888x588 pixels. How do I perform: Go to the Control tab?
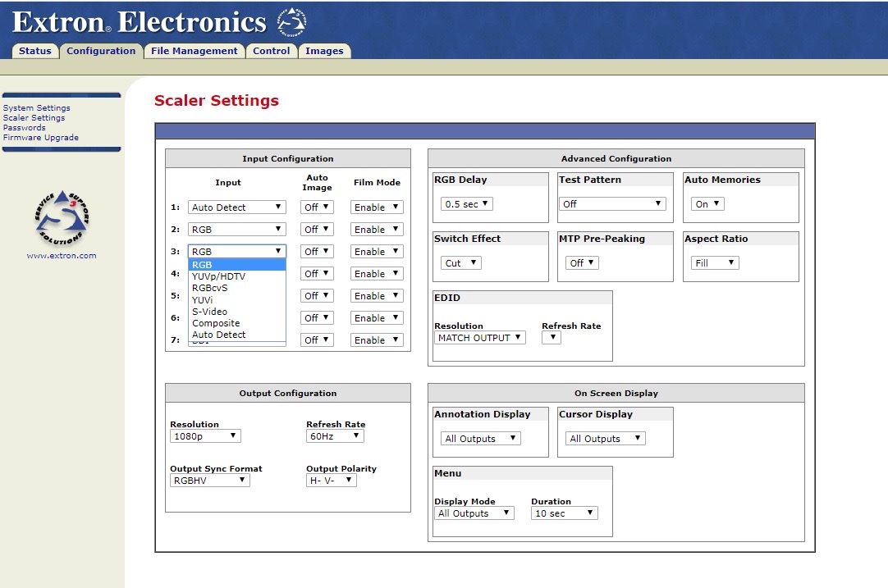(272, 51)
